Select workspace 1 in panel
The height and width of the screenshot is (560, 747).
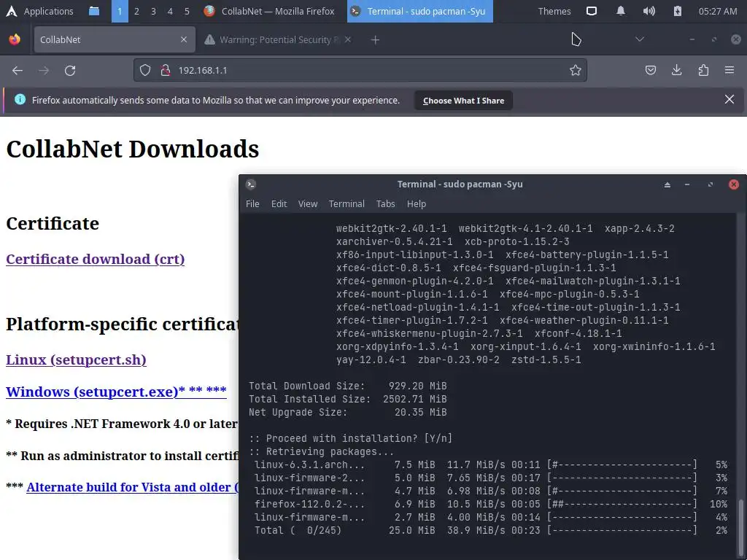[x=120, y=11]
